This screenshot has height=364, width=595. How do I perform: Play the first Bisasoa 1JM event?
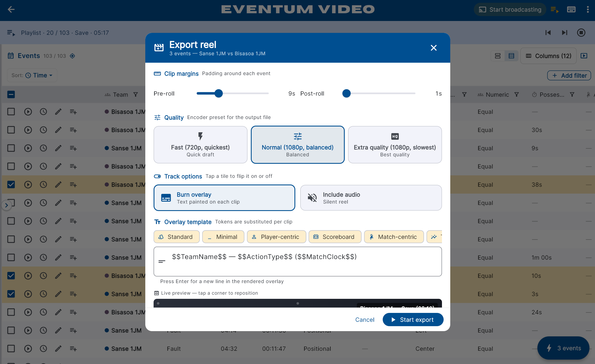[28, 112]
